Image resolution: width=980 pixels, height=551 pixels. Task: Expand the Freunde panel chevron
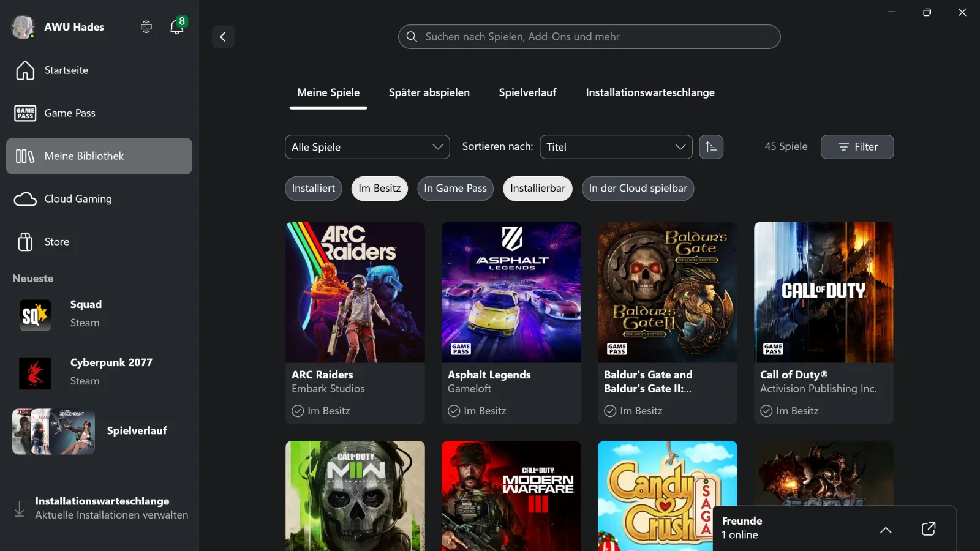[886, 530]
